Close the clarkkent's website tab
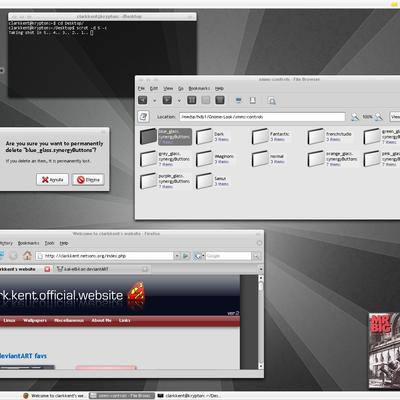Screen dimensions: 400x400 (47, 269)
